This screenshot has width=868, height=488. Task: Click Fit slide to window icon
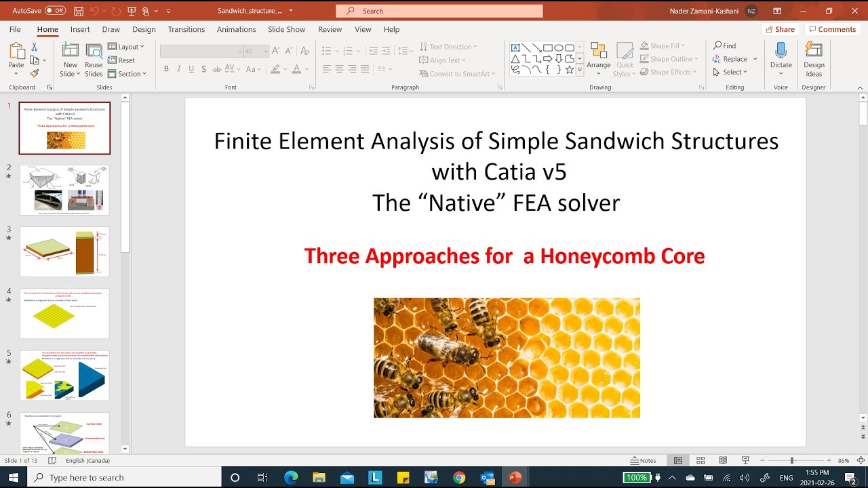860,460
